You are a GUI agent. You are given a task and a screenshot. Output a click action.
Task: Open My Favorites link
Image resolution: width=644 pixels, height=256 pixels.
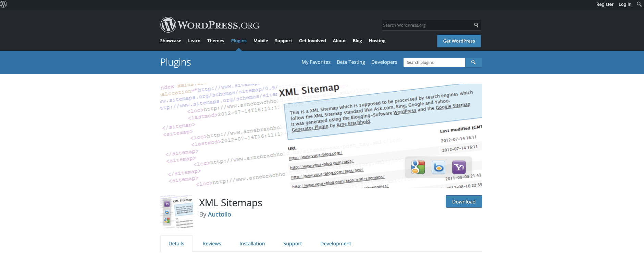pyautogui.click(x=316, y=62)
